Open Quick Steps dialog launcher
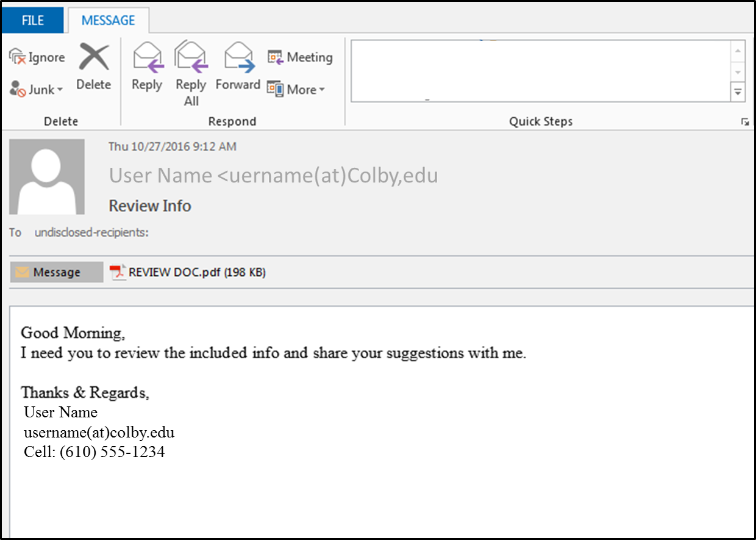The height and width of the screenshot is (540, 756). (x=744, y=122)
